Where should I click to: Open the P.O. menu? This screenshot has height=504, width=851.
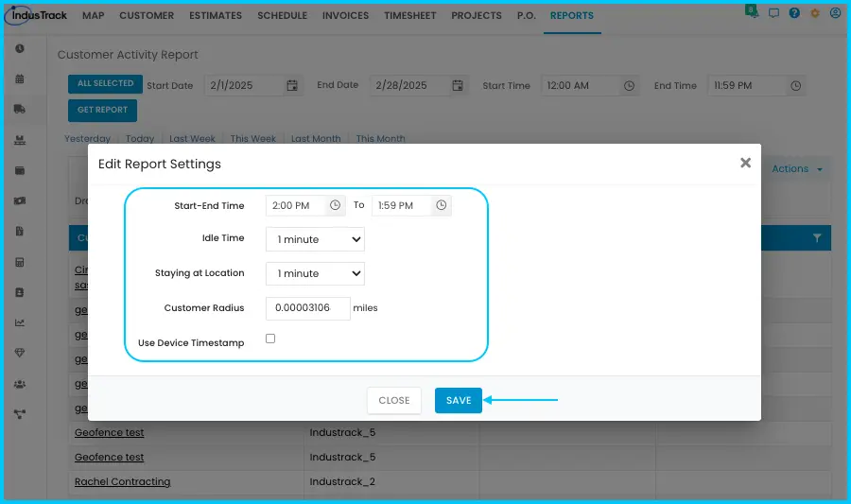pyautogui.click(x=526, y=16)
